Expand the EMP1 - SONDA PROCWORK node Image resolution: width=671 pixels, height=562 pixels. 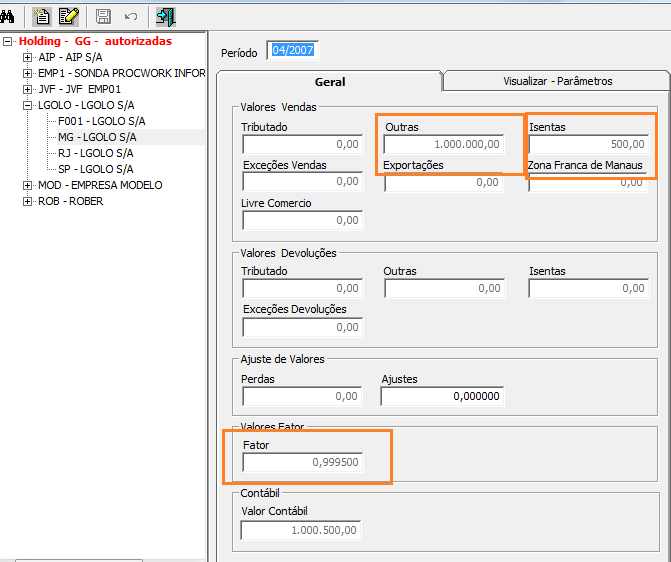(27, 74)
